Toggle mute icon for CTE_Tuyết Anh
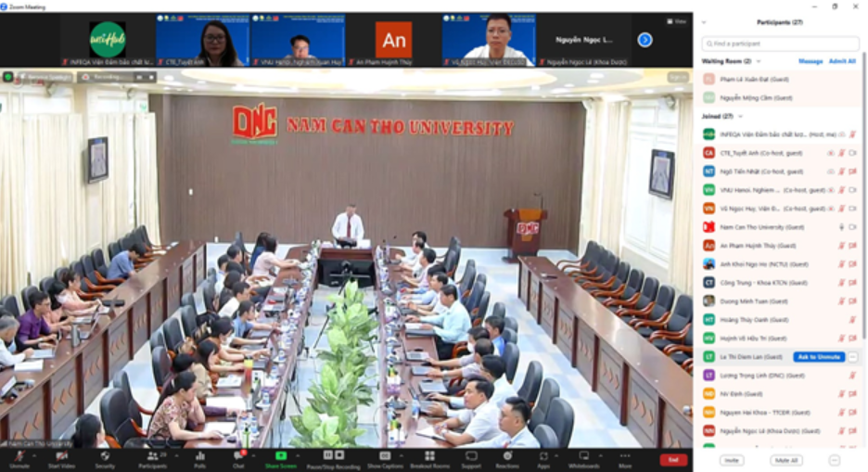Image resolution: width=868 pixels, height=472 pixels. (841, 153)
